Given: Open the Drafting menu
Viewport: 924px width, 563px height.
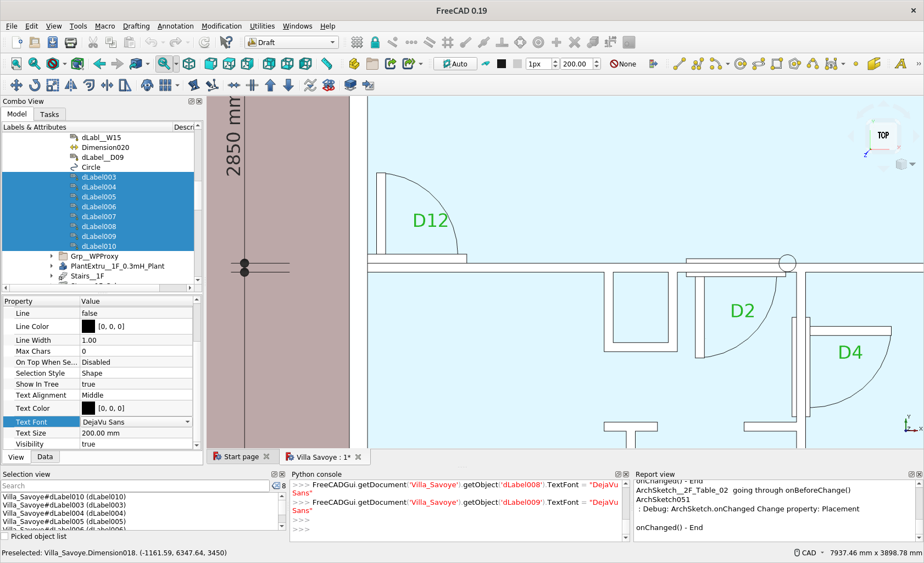Looking at the screenshot, I should 136,26.
